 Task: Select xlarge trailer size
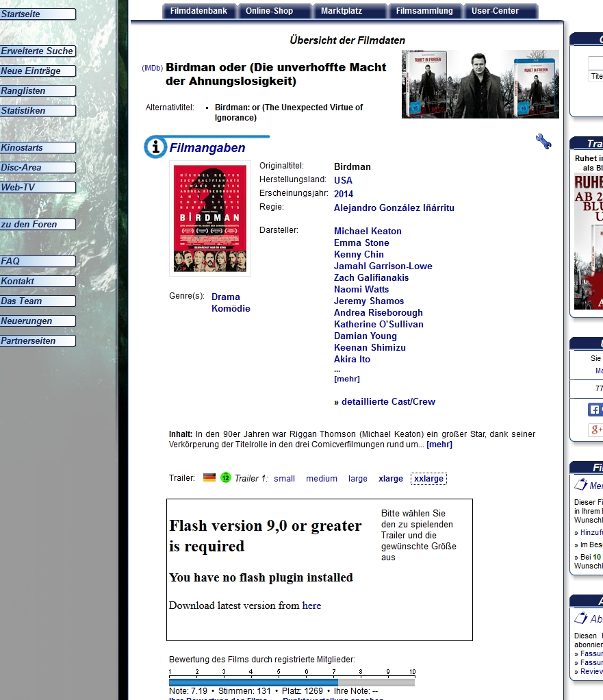pos(391,479)
